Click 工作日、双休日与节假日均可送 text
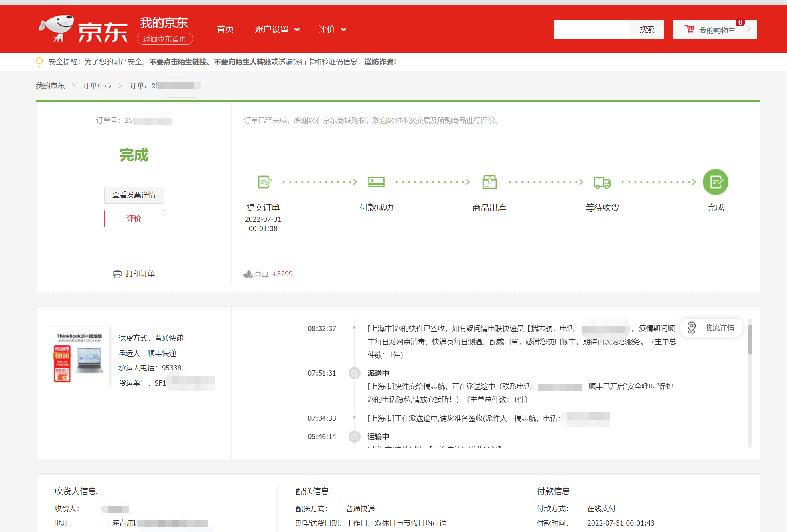Viewport: 787px width, 532px height. [396, 523]
